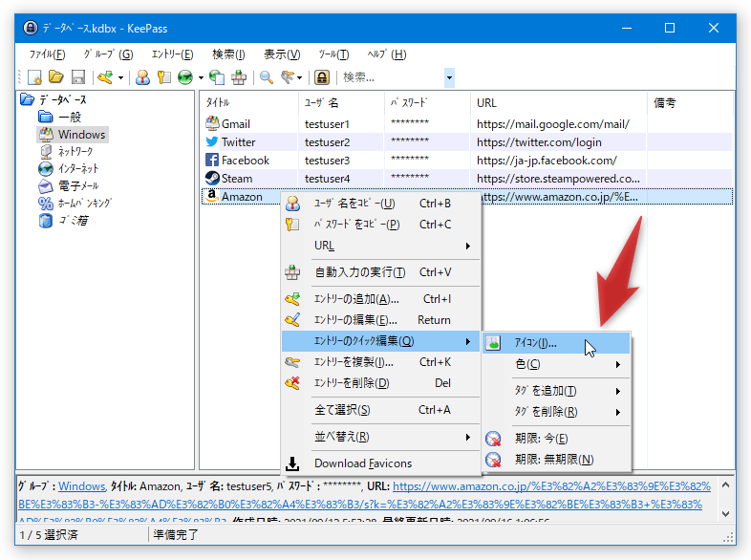
Task: Click the Lock workspace padlock icon
Action: (x=322, y=77)
